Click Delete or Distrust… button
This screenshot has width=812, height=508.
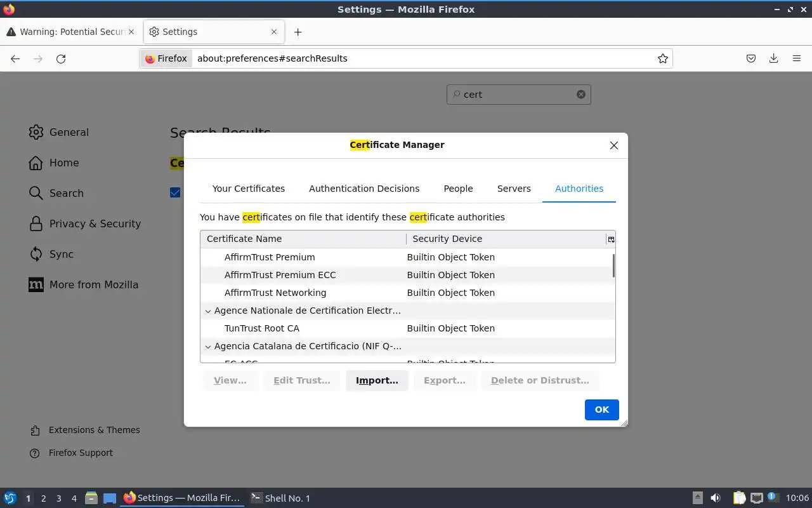(x=540, y=380)
